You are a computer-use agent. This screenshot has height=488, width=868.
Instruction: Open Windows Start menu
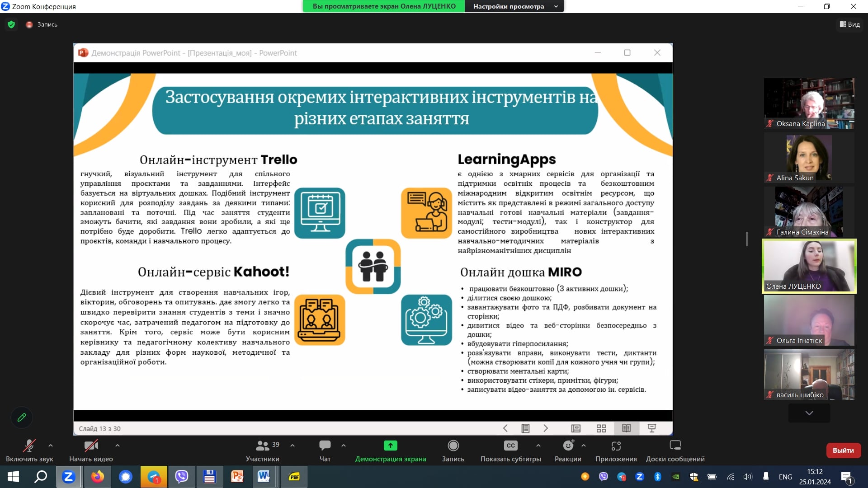coord(13,477)
